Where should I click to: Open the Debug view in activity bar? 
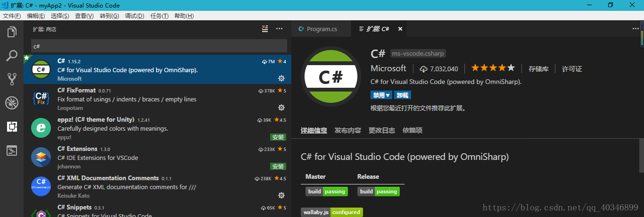coord(12,103)
